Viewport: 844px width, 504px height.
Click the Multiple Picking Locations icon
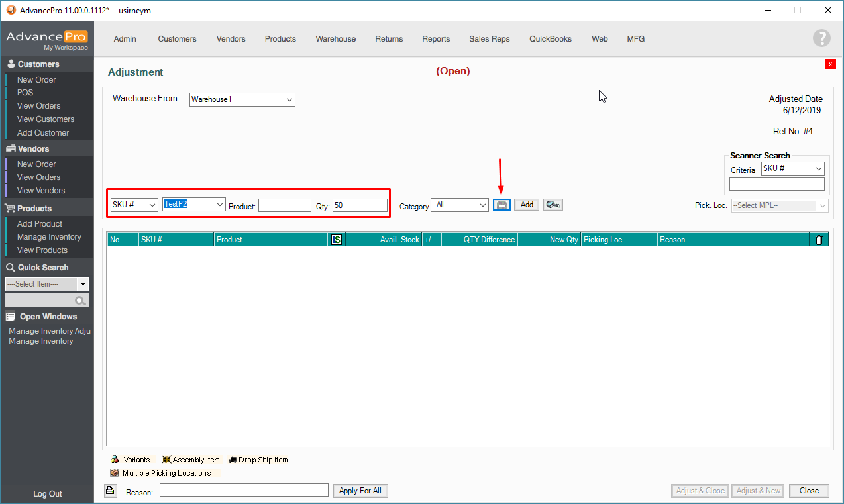[114, 473]
